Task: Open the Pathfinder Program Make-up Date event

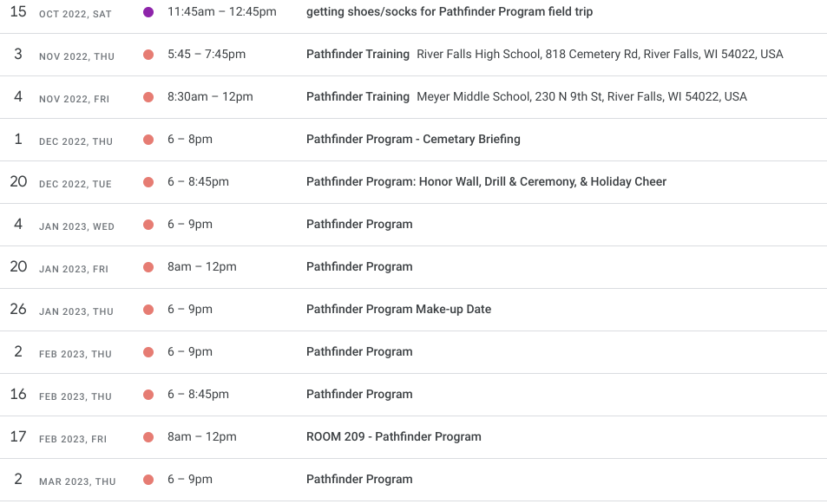Action: coord(398,309)
